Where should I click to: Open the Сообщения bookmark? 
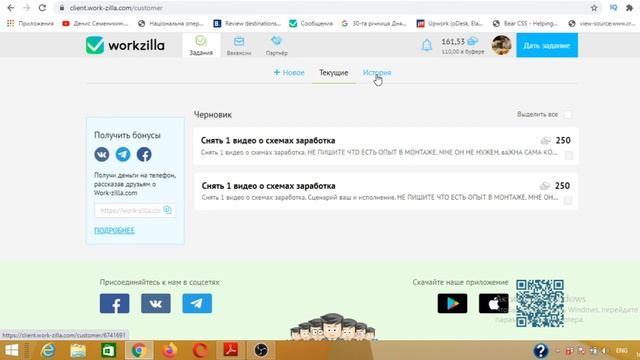pyautogui.click(x=311, y=24)
